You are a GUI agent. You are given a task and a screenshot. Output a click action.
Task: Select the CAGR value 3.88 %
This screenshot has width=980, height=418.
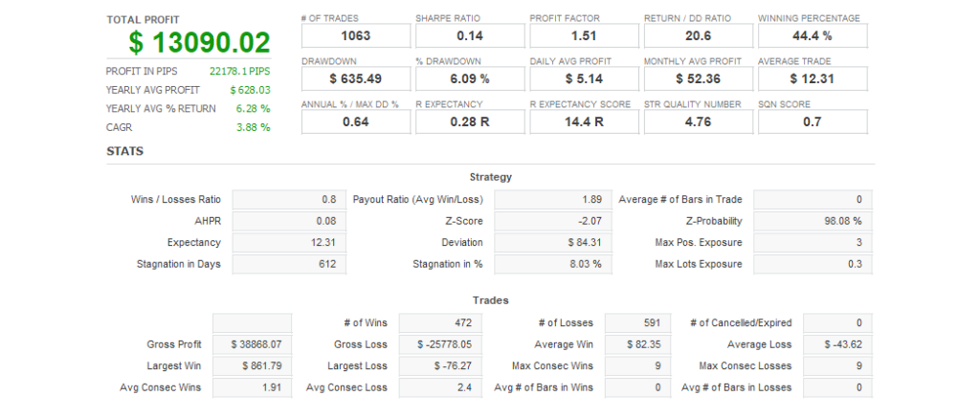(253, 127)
